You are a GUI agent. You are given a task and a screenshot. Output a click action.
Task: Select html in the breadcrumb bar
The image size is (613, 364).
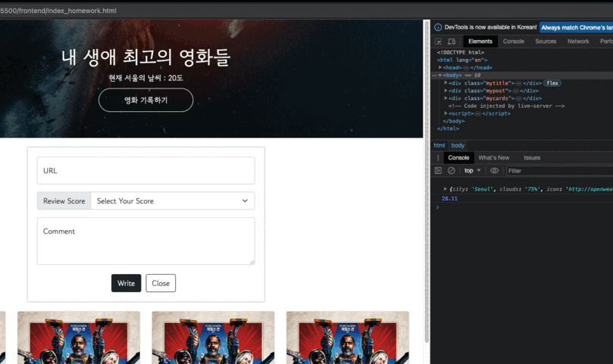[439, 145]
